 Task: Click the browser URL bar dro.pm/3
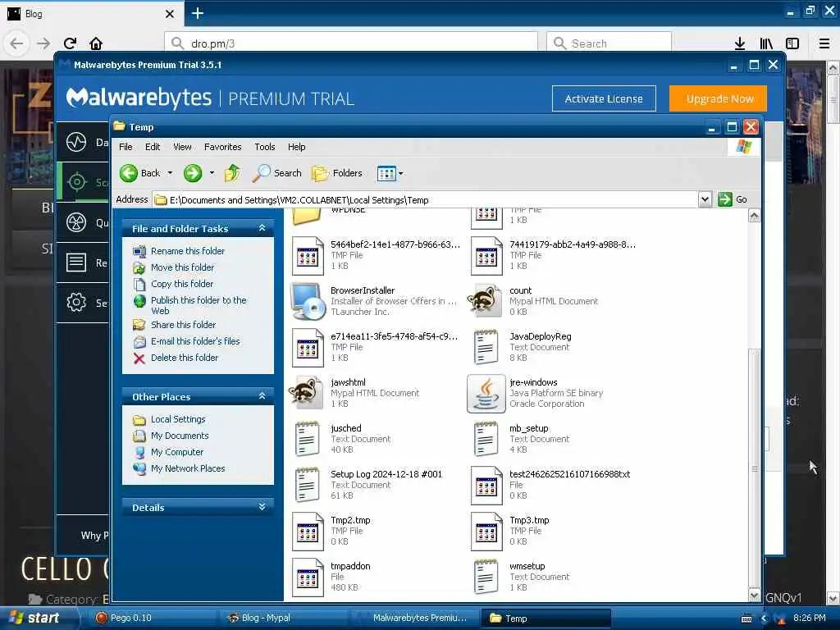click(351, 43)
